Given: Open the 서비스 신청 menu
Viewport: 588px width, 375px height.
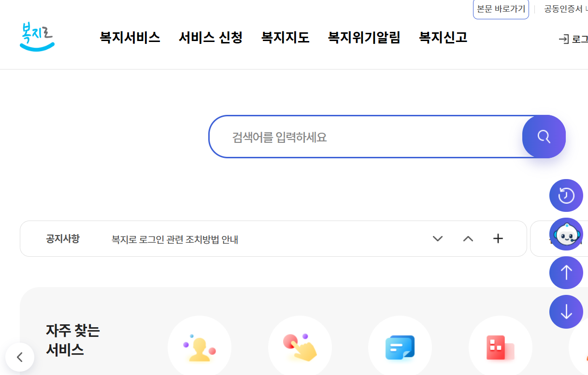Looking at the screenshot, I should coord(211,38).
